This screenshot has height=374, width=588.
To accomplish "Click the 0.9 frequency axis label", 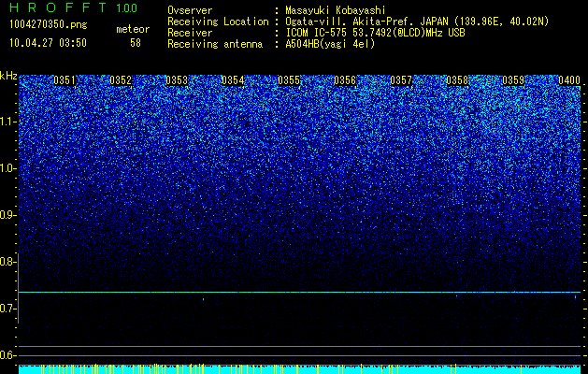I will 8,215.
